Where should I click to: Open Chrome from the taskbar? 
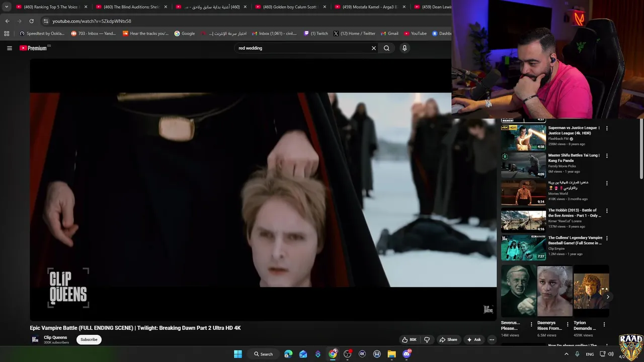coord(333,354)
